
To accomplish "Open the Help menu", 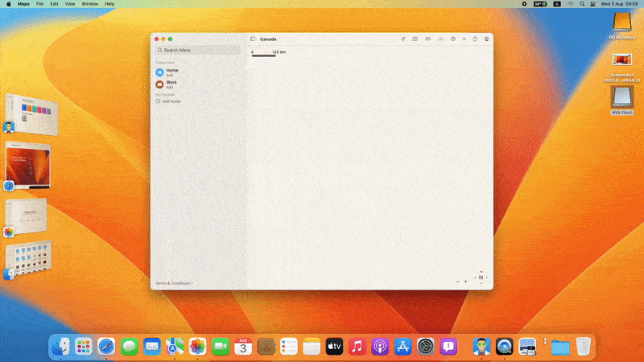I will tap(109, 4).
